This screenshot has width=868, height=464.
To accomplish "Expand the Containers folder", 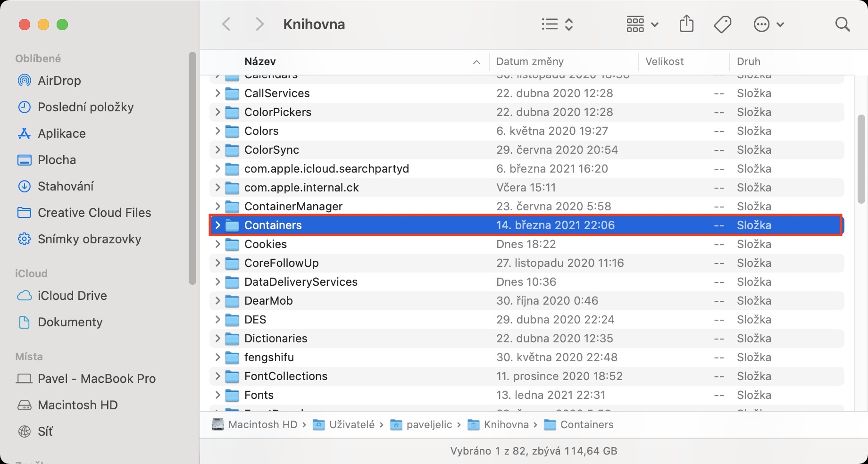I will (x=217, y=225).
